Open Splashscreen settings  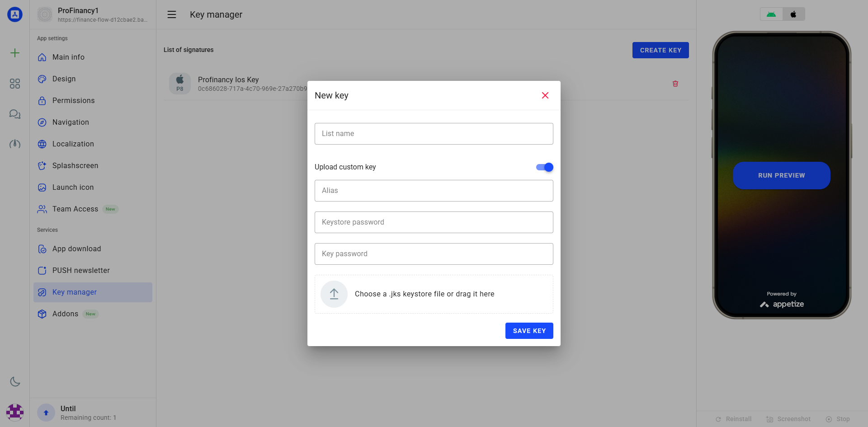pyautogui.click(x=93, y=165)
